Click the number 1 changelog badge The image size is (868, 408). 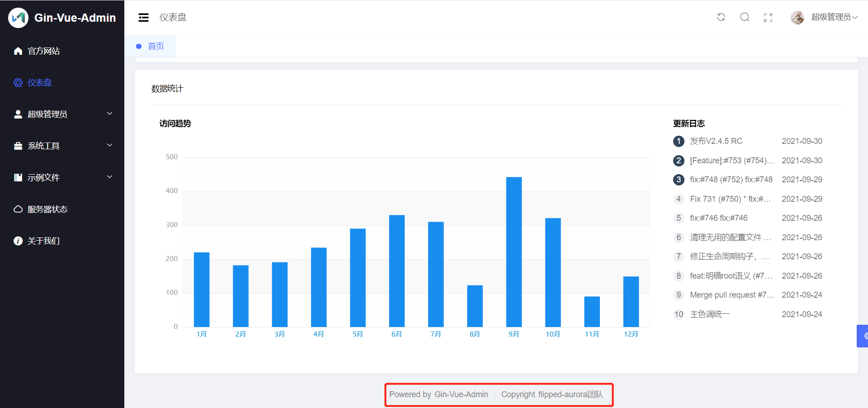(679, 141)
